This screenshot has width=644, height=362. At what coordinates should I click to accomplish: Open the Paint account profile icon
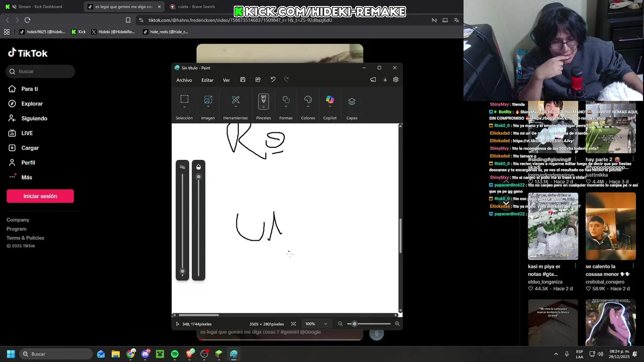(x=385, y=79)
